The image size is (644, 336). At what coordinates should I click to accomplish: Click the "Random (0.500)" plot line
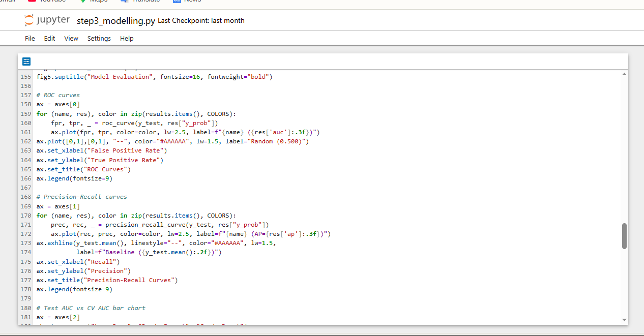[x=172, y=141]
